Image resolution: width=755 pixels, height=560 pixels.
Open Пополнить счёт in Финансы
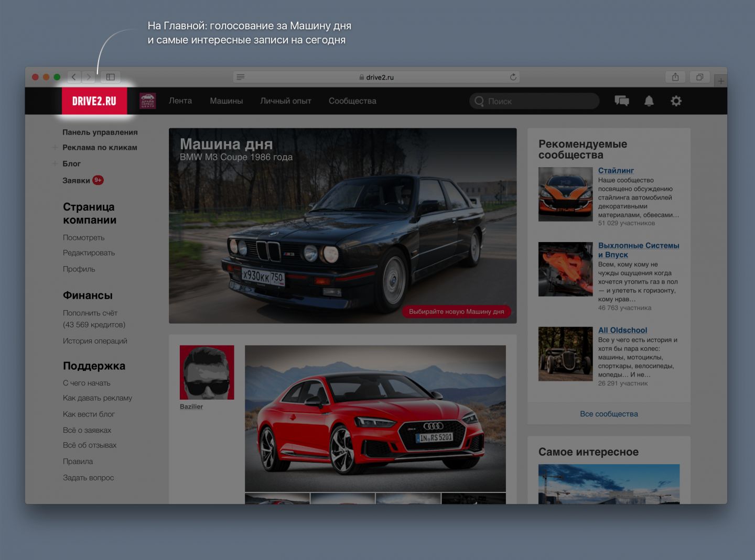point(90,313)
